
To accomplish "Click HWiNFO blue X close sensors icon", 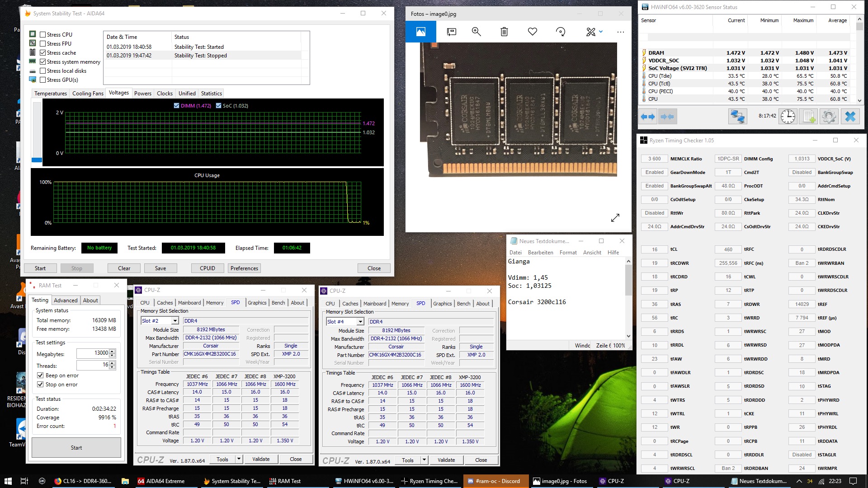I will click(x=850, y=117).
